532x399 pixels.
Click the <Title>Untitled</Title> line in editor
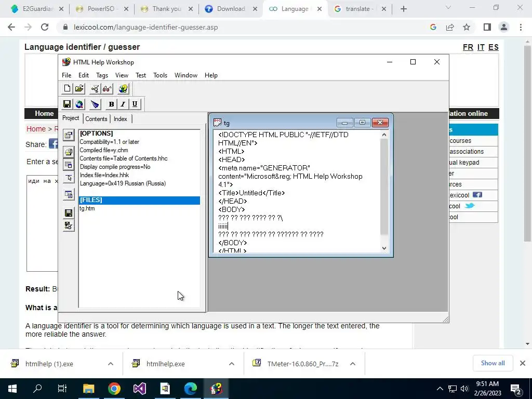coord(251,193)
